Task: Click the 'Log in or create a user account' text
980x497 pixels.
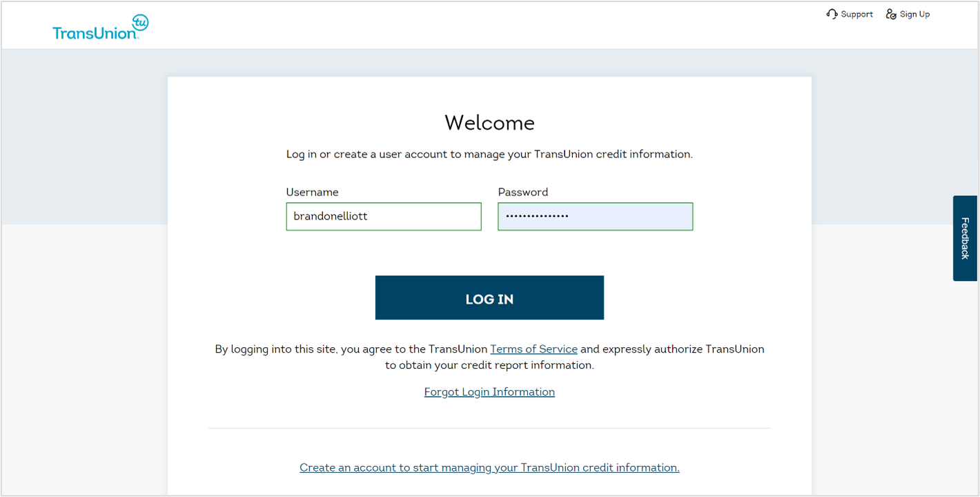Action: 489,154
